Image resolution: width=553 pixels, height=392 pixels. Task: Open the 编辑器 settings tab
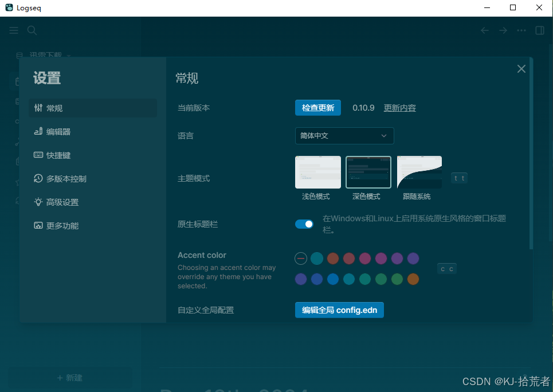[93, 132]
